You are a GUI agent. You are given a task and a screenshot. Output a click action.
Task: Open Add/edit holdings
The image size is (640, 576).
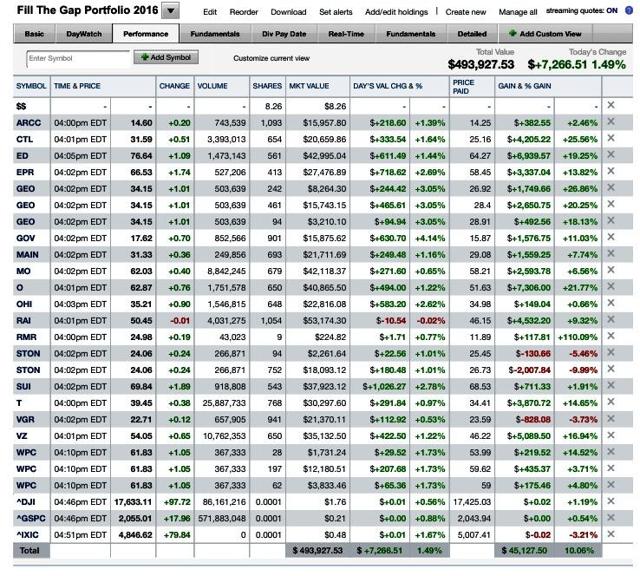(x=396, y=12)
